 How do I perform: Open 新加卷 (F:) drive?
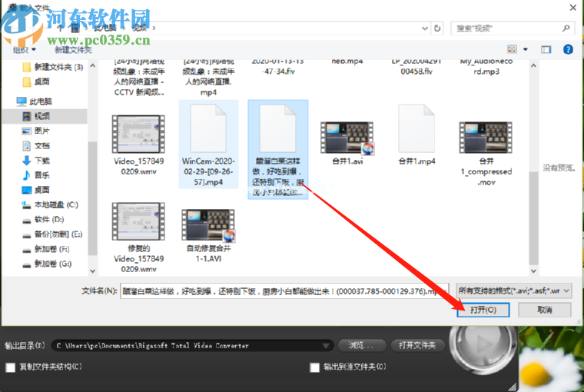(x=46, y=249)
